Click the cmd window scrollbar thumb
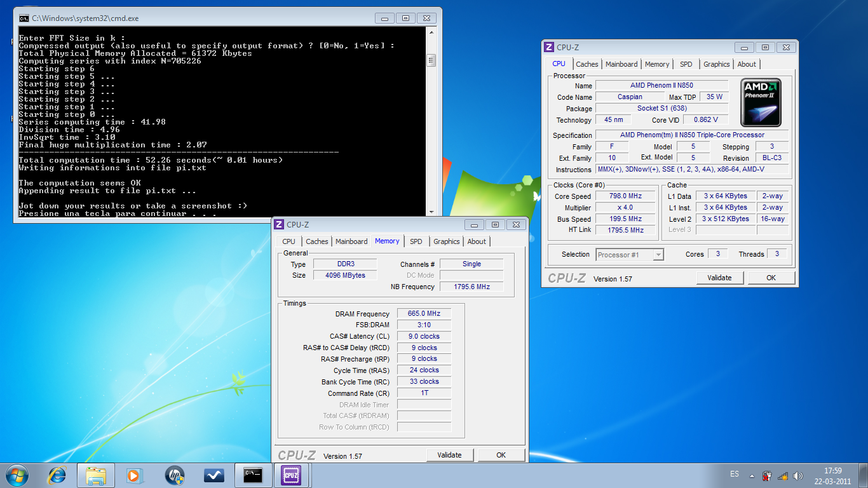 point(431,60)
